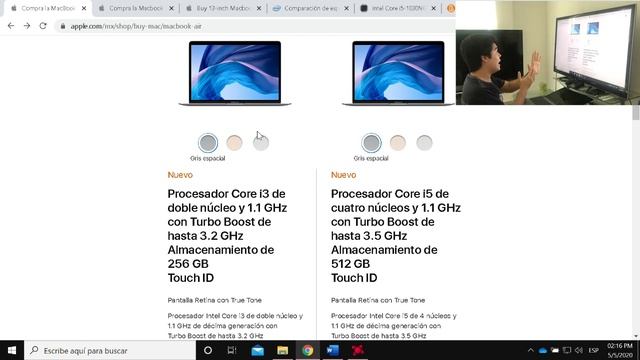The width and height of the screenshot is (640, 360).
Task: Open the taskbar clock showing 02:16 PM
Action: [620, 350]
